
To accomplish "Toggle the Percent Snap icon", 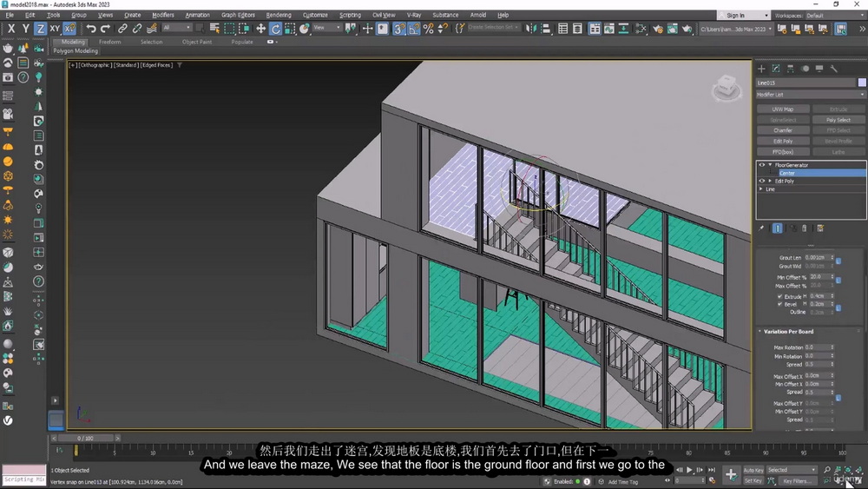I will 428,29.
